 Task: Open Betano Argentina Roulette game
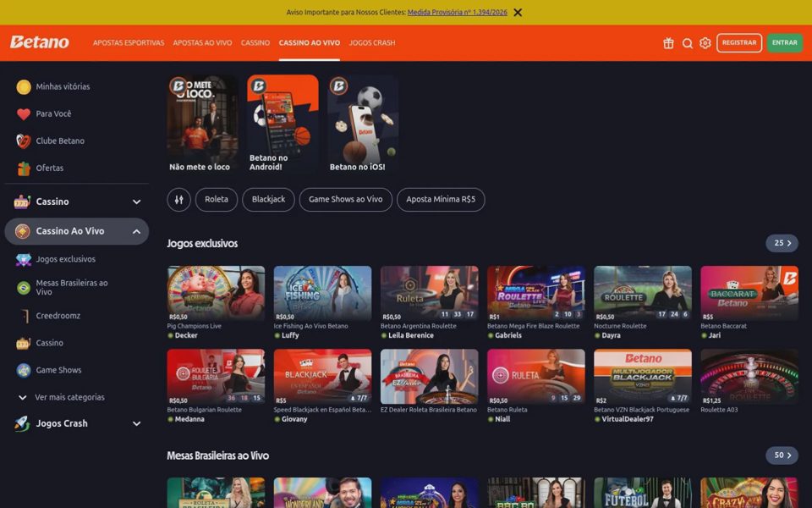(x=430, y=294)
